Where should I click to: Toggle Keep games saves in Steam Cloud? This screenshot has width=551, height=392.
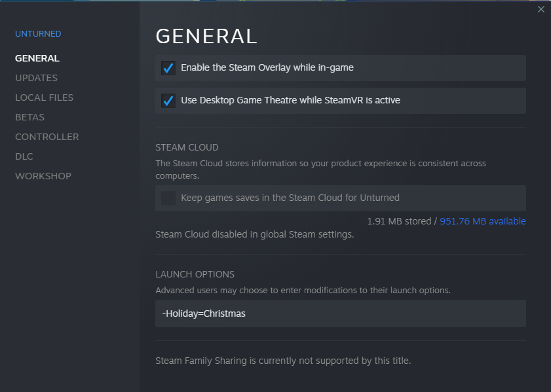pos(169,198)
